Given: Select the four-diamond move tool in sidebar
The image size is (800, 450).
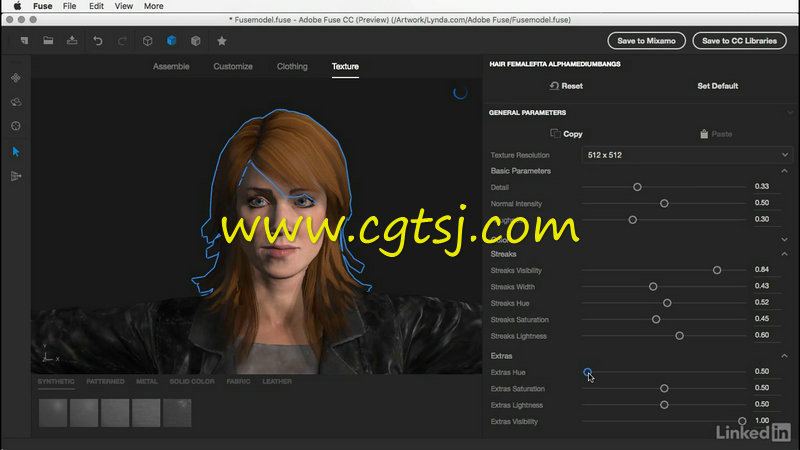Looking at the screenshot, I should click(x=16, y=78).
